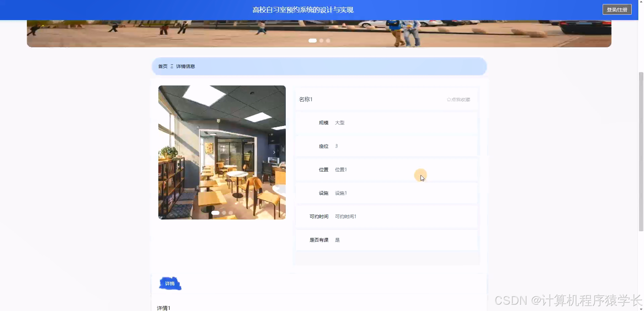
Task: Click the study room photo thumbnail
Action: 222,152
